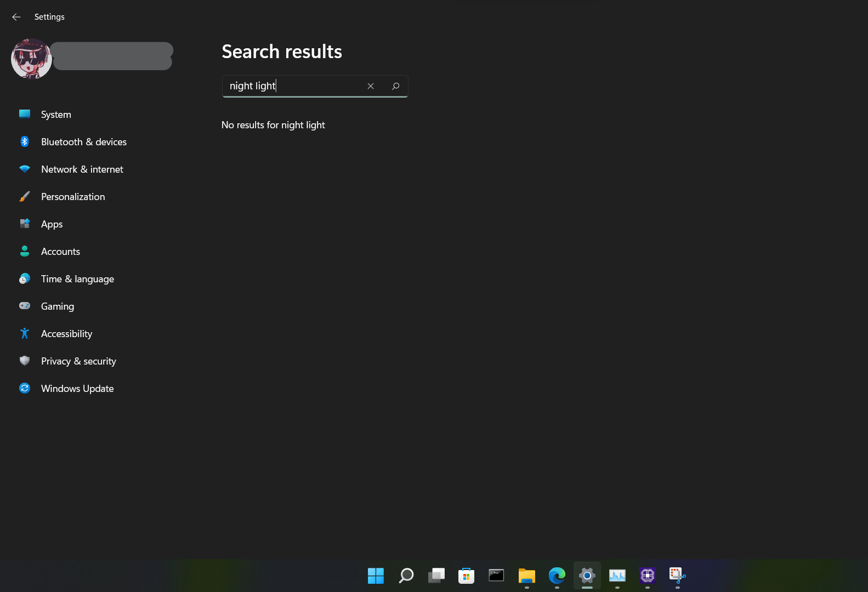The height and width of the screenshot is (592, 868).
Task: Click the Search results heading
Action: tap(282, 52)
